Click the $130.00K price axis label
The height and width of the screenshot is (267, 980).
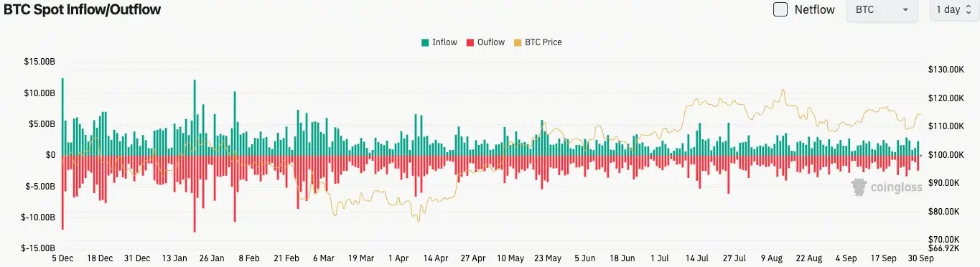click(945, 70)
